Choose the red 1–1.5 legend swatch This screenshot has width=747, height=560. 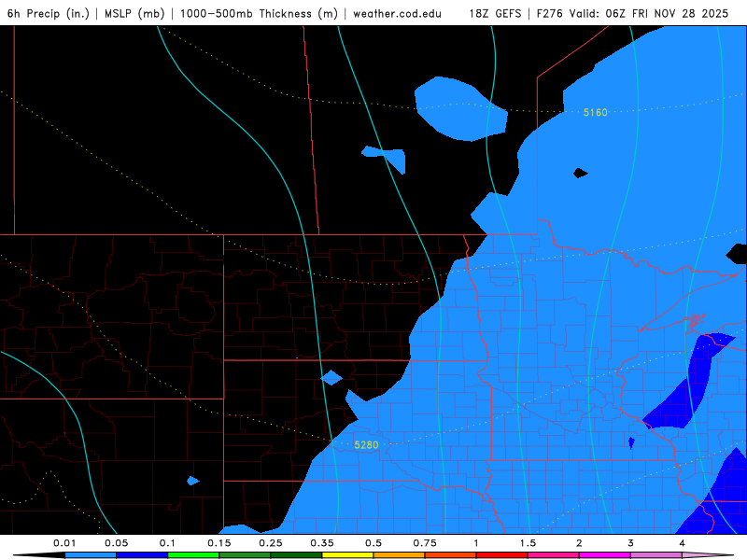[x=502, y=555]
